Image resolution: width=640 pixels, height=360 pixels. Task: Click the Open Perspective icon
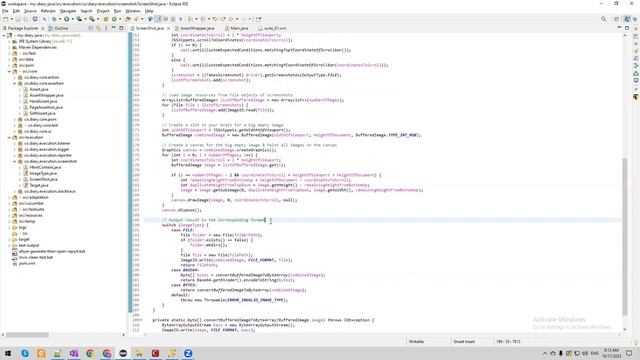[617, 19]
